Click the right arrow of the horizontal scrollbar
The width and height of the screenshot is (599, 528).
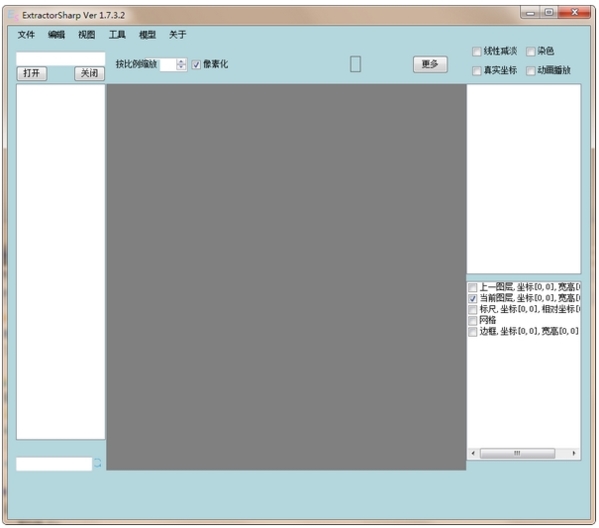pos(574,453)
